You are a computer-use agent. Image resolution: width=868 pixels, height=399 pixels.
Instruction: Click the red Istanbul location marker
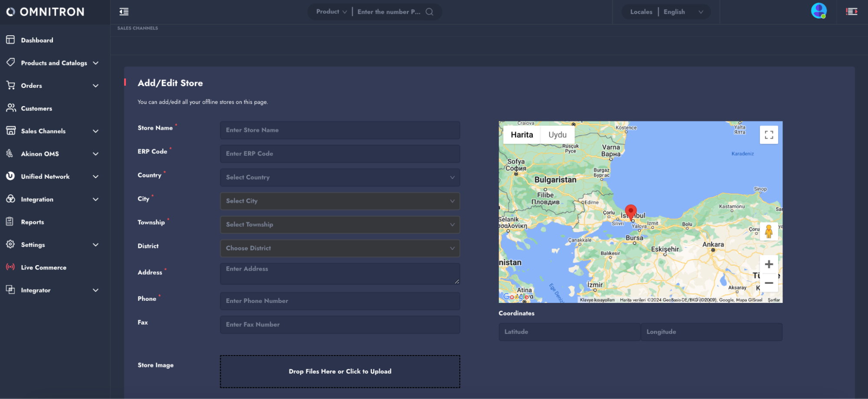coord(630,212)
